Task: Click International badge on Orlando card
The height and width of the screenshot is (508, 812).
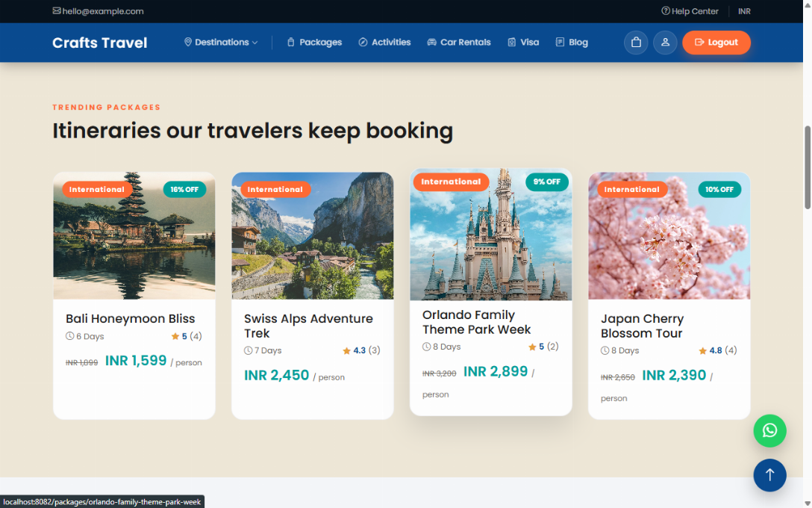Action: (451, 182)
